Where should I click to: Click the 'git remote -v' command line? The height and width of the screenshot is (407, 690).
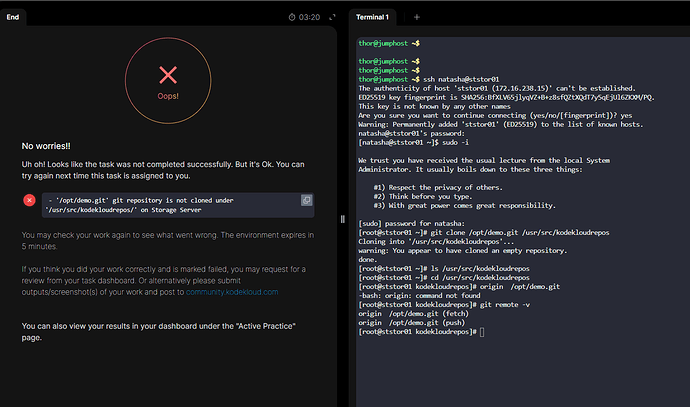click(x=444, y=304)
